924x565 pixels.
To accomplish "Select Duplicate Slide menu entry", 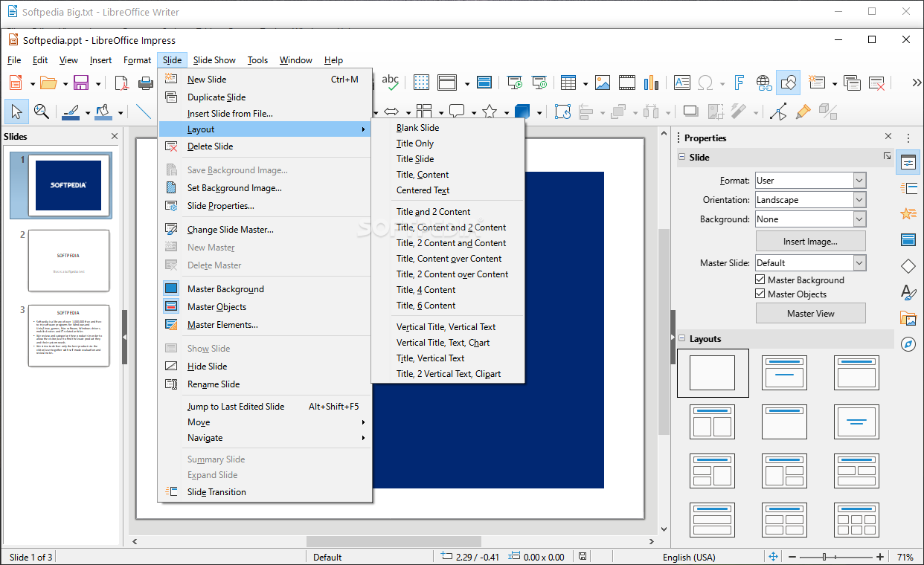I will [x=265, y=97].
